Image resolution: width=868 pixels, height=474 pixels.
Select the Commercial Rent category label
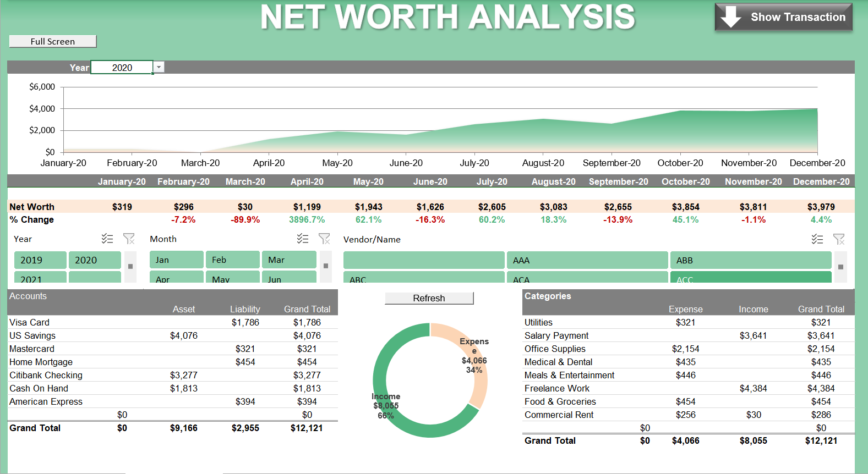(x=559, y=415)
